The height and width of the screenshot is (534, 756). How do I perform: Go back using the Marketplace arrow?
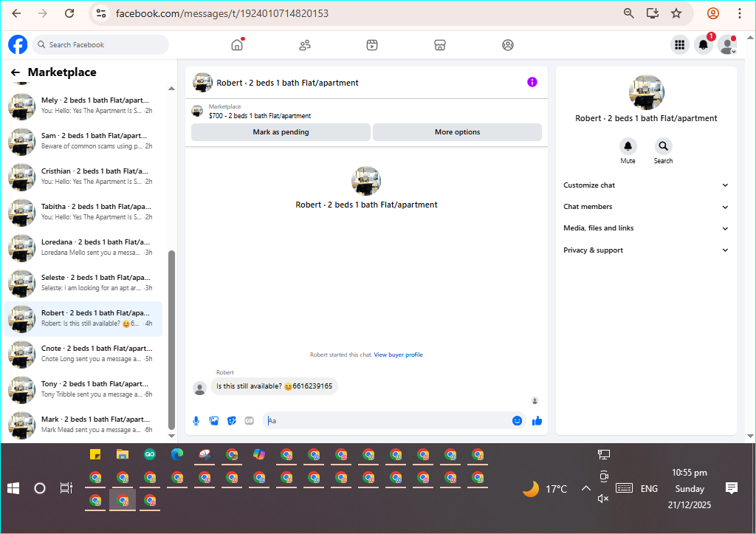click(x=16, y=72)
